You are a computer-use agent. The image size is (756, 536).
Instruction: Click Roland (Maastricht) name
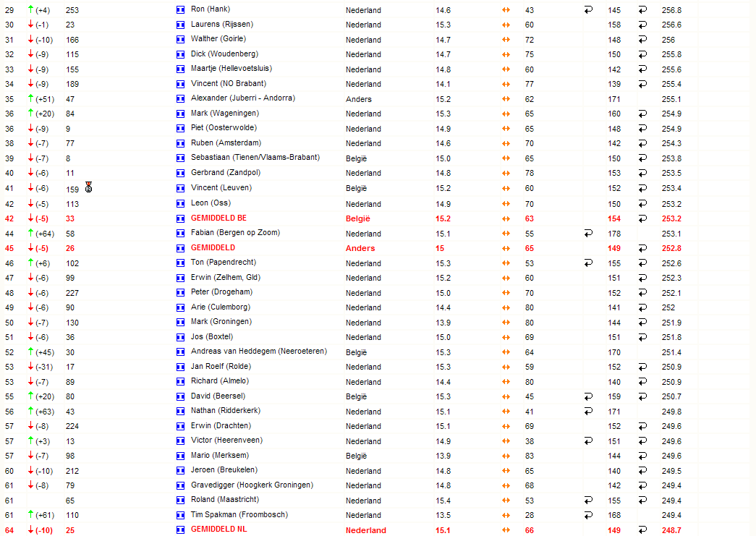(225, 500)
